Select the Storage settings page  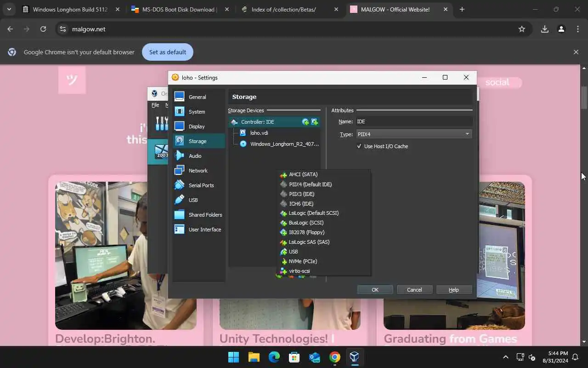(x=199, y=141)
